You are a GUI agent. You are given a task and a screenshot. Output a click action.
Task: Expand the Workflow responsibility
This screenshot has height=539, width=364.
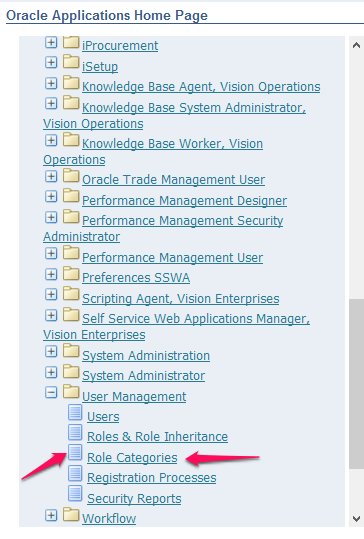(x=51, y=515)
